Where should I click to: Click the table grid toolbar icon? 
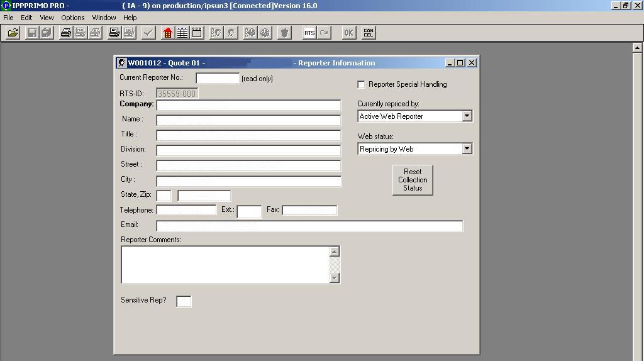tap(182, 33)
